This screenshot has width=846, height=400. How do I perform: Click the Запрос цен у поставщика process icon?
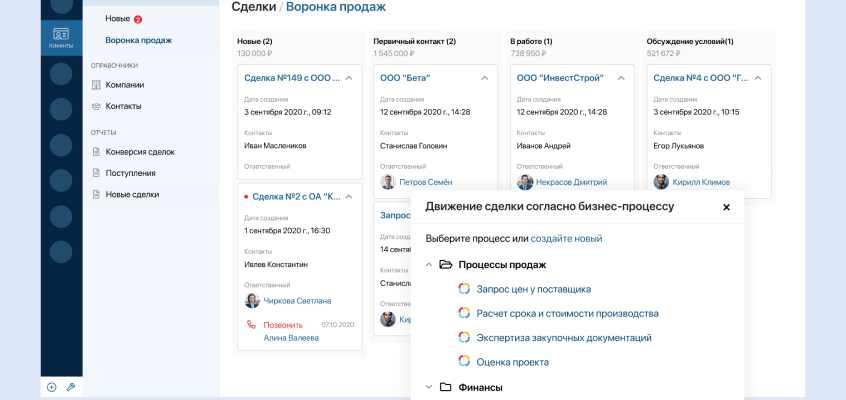tap(464, 289)
